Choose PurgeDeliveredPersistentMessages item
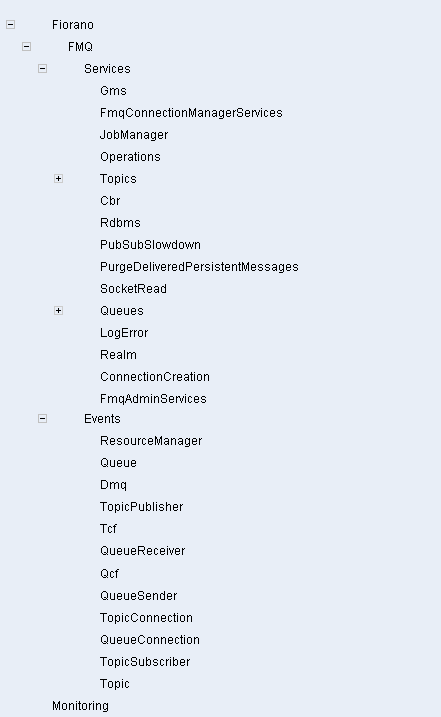This screenshot has height=717, width=441. point(199,267)
